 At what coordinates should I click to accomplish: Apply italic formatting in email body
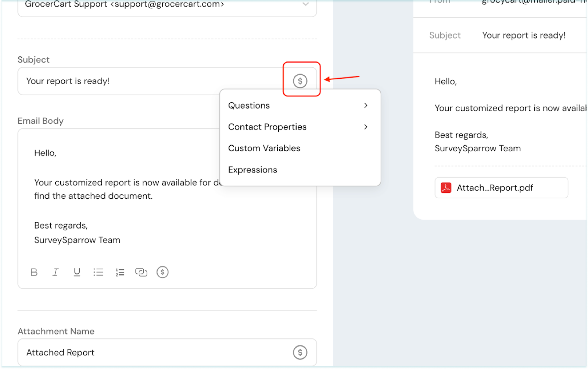(x=55, y=272)
